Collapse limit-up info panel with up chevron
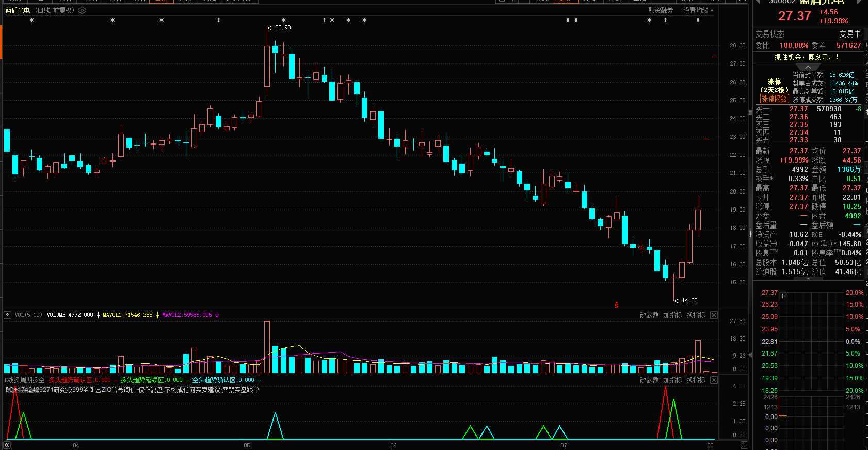Viewport: 868px width, 450px height. click(808, 67)
